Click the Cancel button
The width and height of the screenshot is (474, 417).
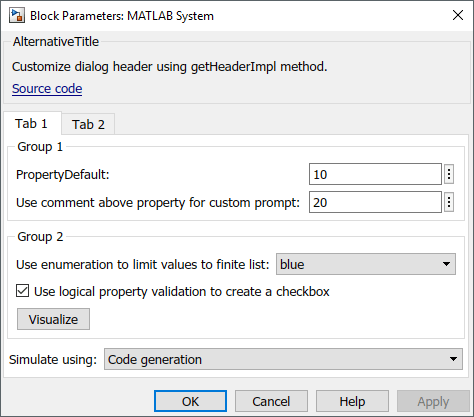pyautogui.click(x=271, y=401)
